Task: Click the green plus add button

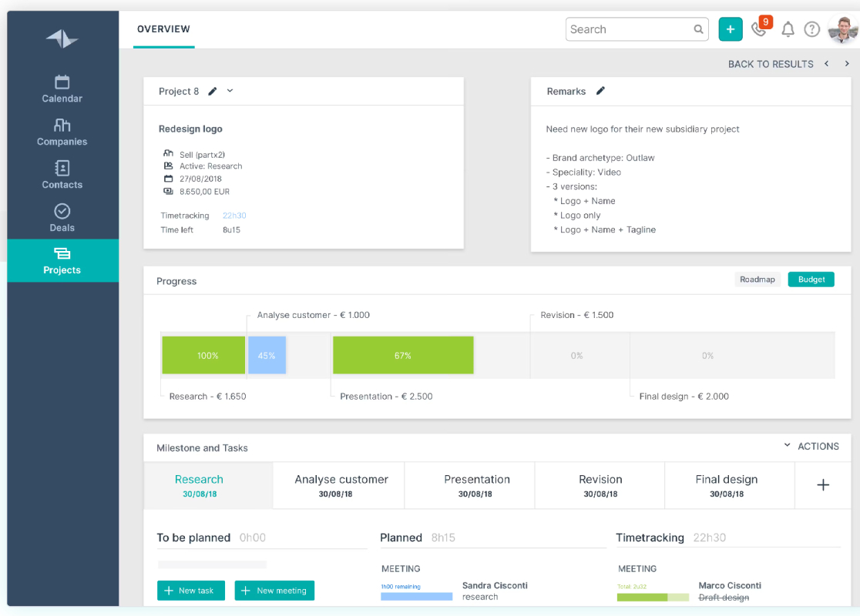Action: pos(730,29)
